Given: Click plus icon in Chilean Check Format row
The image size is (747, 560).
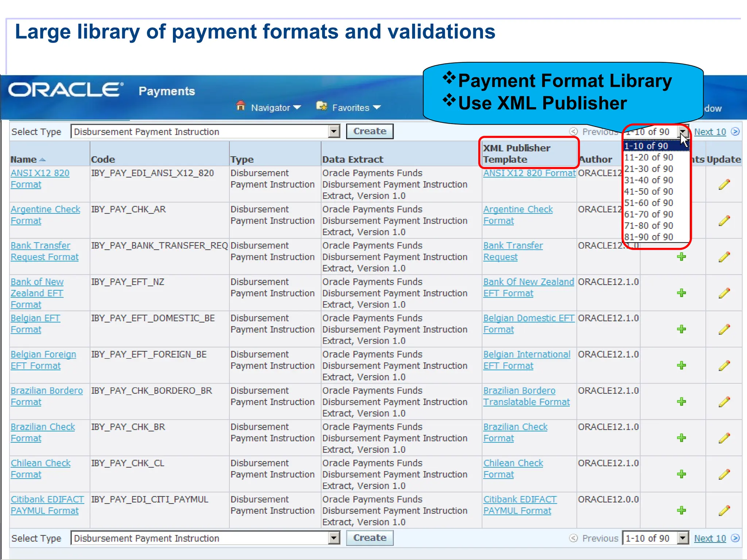Looking at the screenshot, I should 681,474.
